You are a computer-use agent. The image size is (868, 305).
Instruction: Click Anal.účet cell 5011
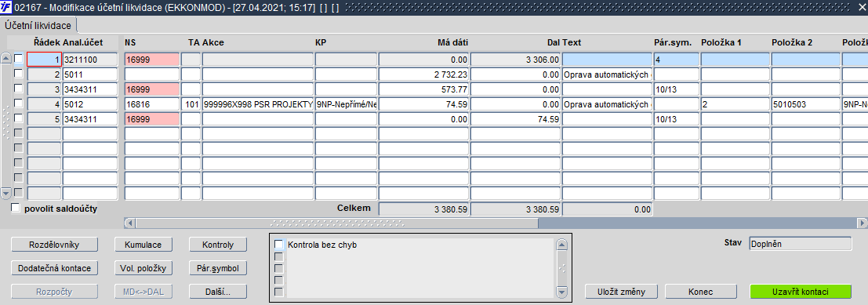(90, 74)
